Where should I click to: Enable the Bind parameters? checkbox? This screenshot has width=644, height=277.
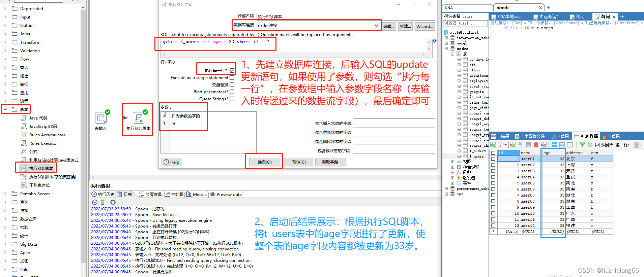232,92
